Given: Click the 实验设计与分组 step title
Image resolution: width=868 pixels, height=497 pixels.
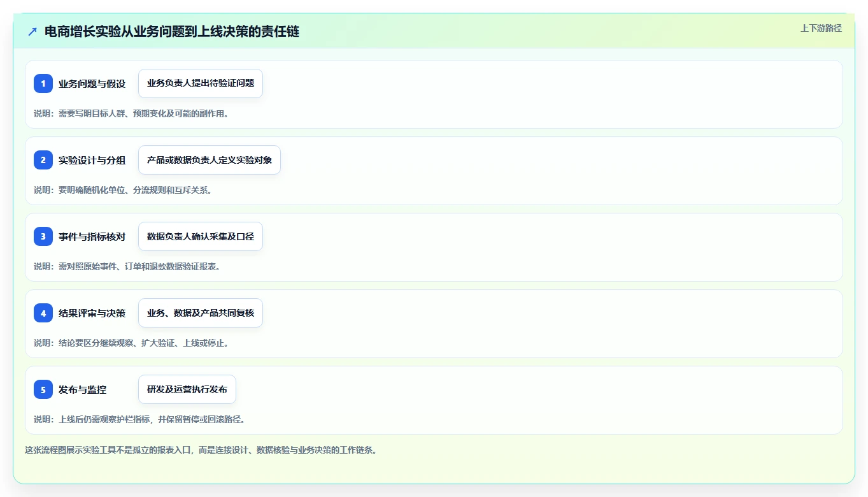Looking at the screenshot, I should click(92, 160).
